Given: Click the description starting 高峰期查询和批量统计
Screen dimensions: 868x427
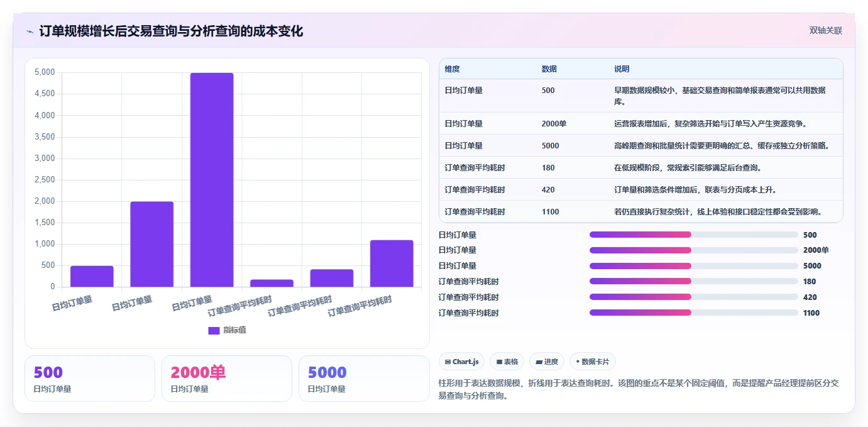Looking at the screenshot, I should (722, 146).
